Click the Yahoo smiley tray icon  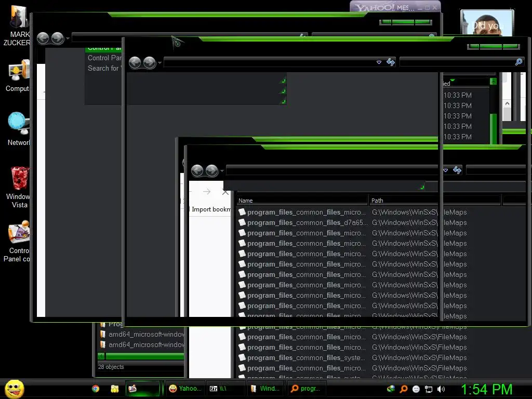coord(416,389)
